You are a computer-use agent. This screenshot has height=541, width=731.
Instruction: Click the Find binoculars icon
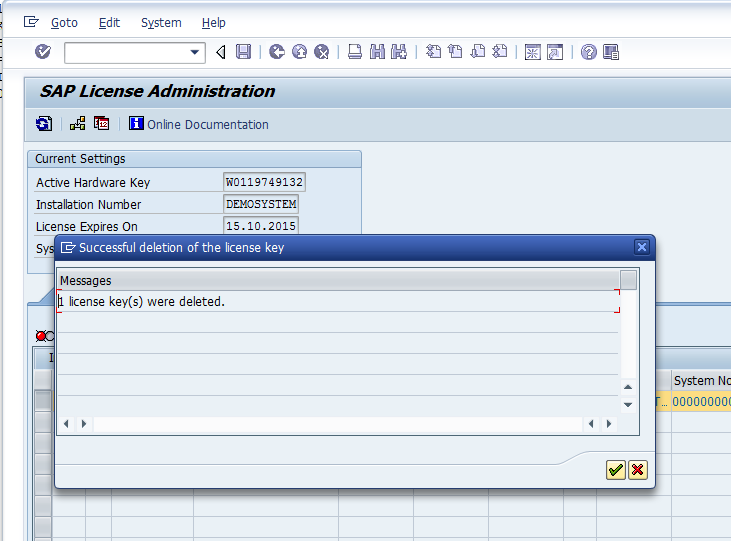click(x=377, y=51)
